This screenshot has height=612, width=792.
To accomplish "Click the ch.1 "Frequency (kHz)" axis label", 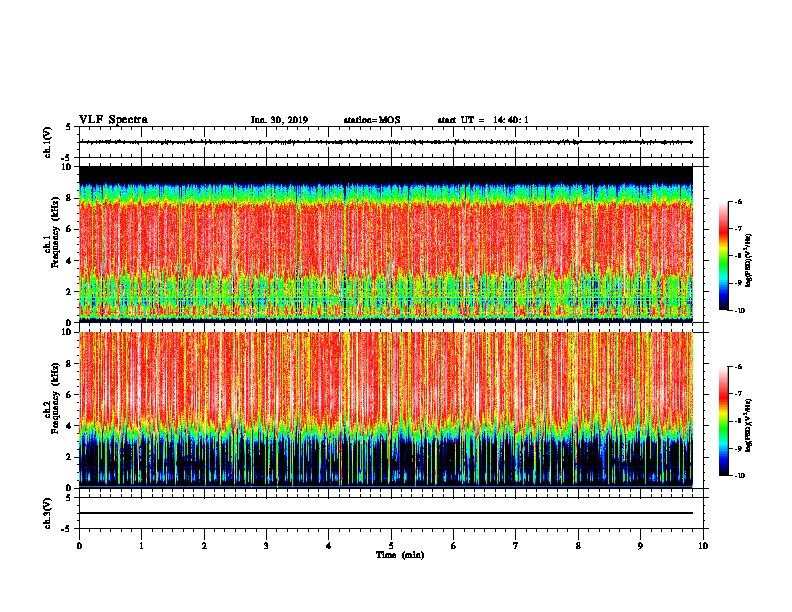I will coord(56,232).
